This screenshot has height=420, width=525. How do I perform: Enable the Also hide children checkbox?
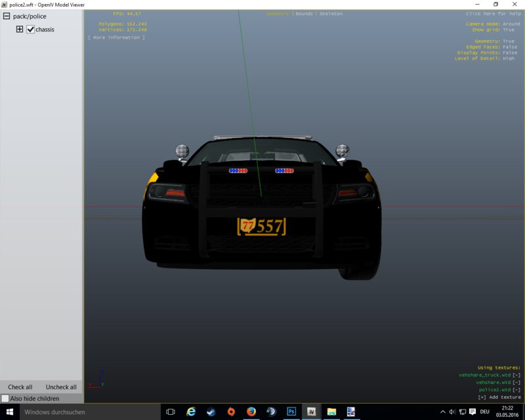(x=5, y=398)
